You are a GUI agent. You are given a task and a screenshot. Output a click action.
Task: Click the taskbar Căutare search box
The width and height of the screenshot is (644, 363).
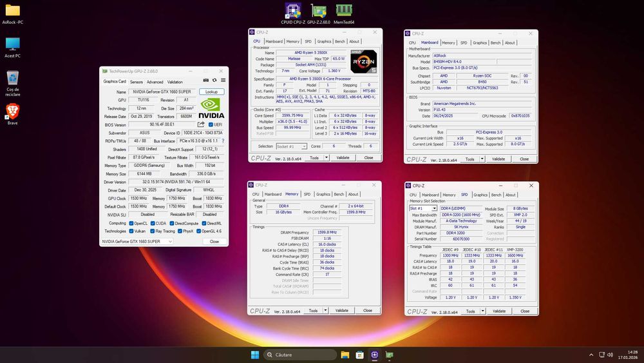coord(300,355)
